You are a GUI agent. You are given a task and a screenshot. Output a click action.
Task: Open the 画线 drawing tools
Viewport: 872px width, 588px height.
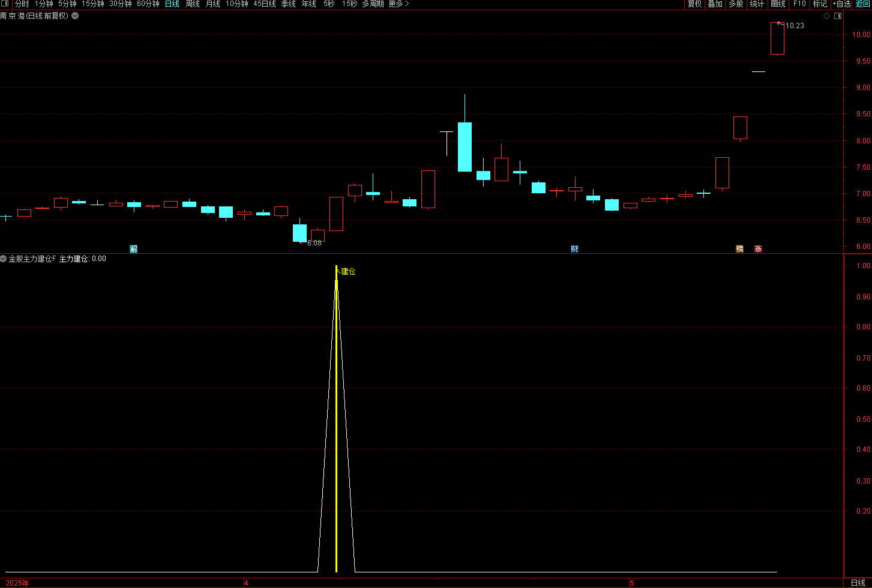(x=778, y=4)
